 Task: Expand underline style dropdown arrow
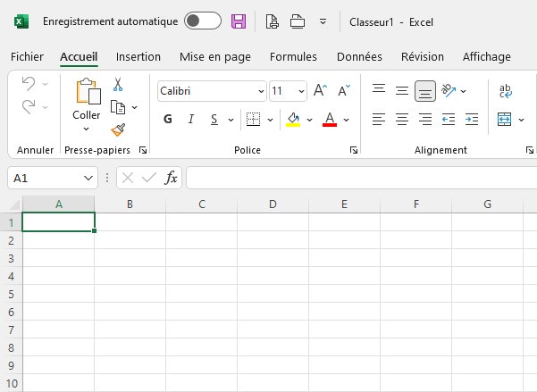click(231, 120)
